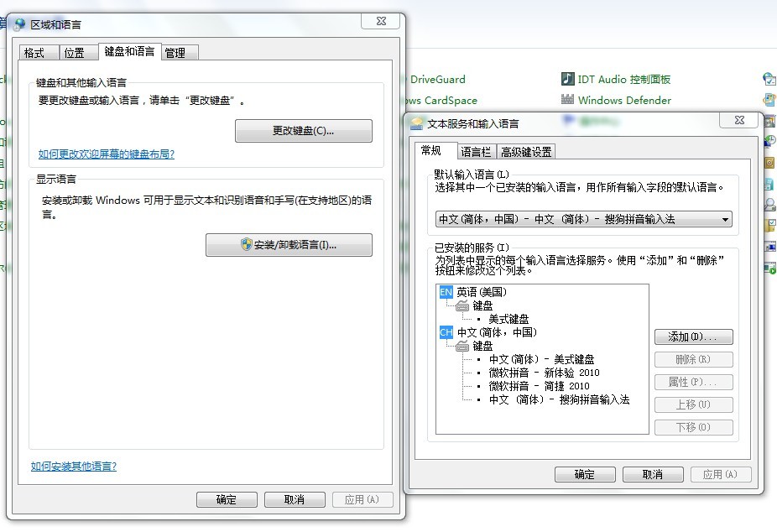Click 应用(A) in Region and Language dialog

tap(362, 499)
